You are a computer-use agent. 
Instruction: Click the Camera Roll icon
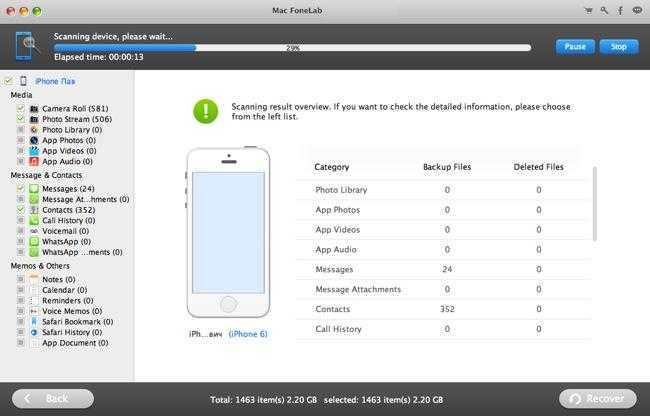coord(34,109)
